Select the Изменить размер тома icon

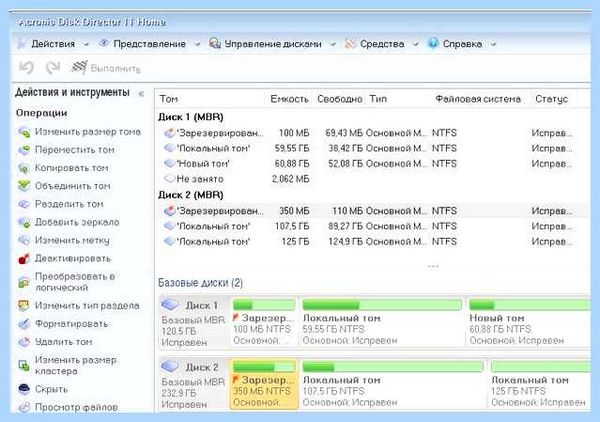(x=24, y=132)
